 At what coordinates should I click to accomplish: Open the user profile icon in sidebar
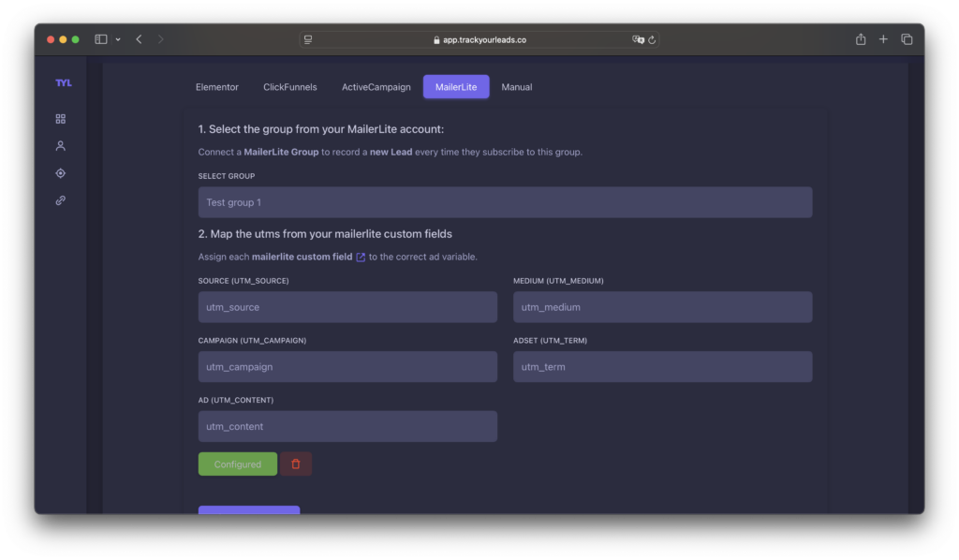tap(61, 145)
